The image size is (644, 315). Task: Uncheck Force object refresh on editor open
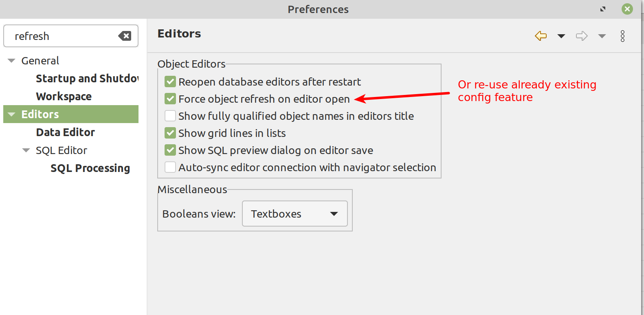(x=170, y=99)
